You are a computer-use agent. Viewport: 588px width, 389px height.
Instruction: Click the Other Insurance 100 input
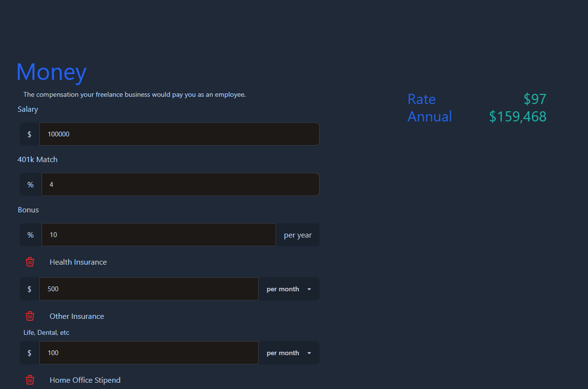pos(148,353)
